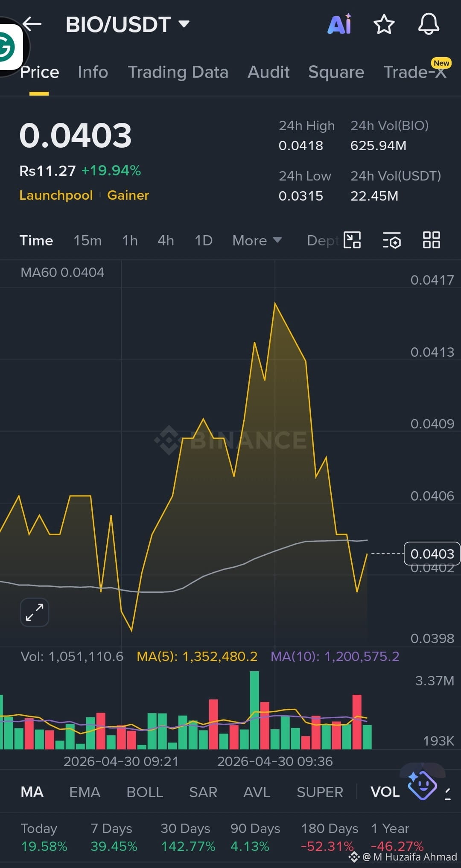
Task: Open the BIO/USDT pair selector dropdown
Action: pyautogui.click(x=128, y=24)
